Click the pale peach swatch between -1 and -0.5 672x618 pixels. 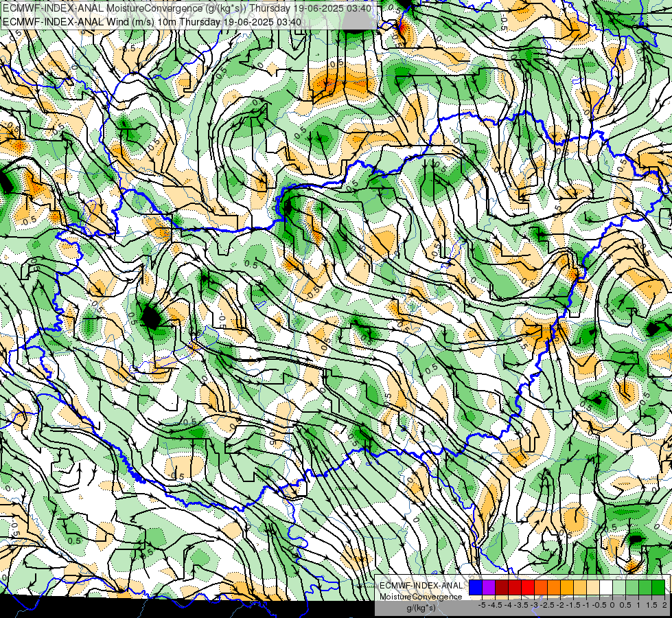(x=593, y=587)
